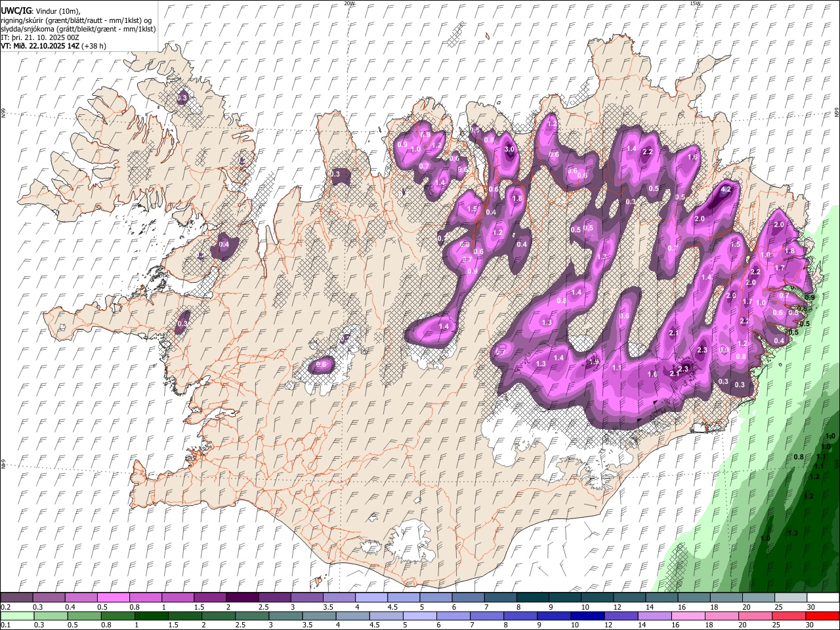Select the 12–14 swatch in the snow legend

click(x=629, y=597)
